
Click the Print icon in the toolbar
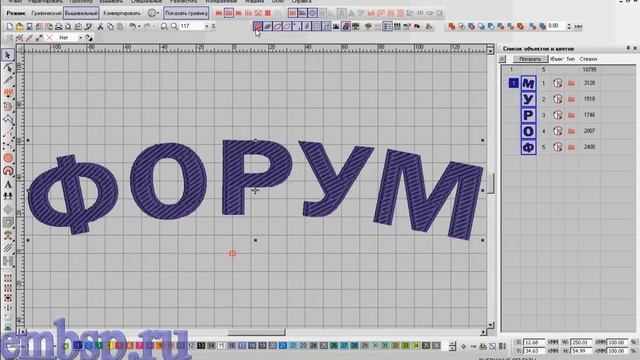pos(58,27)
